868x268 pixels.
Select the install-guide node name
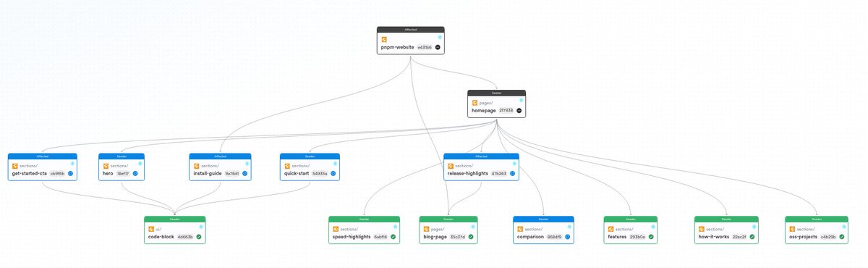click(208, 174)
